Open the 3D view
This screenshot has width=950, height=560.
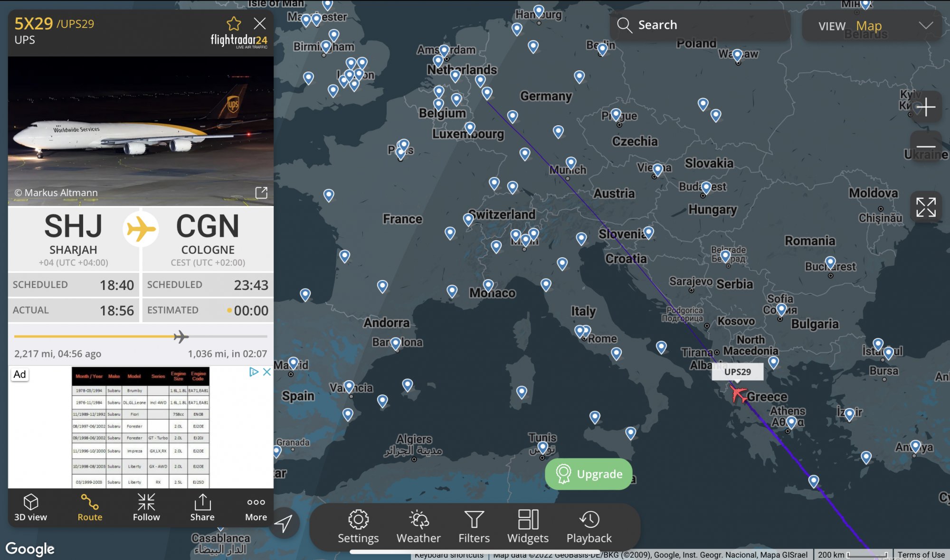click(30, 507)
